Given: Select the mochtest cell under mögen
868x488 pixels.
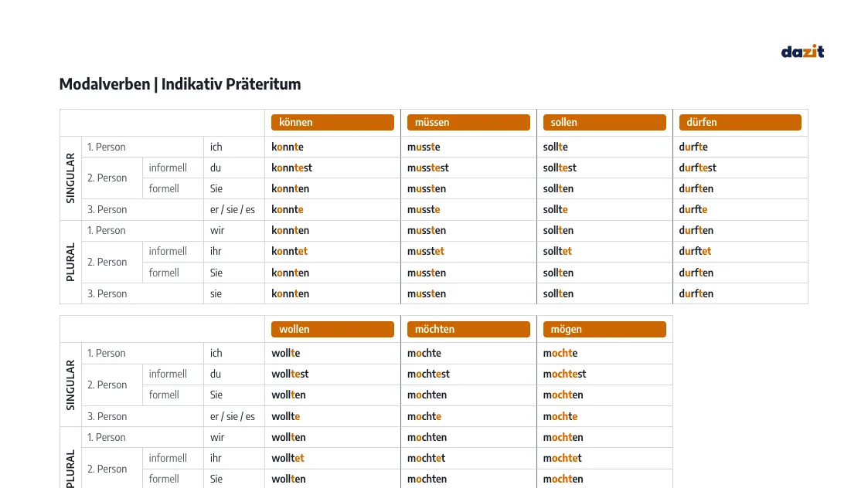Looking at the screenshot, I should point(565,374).
